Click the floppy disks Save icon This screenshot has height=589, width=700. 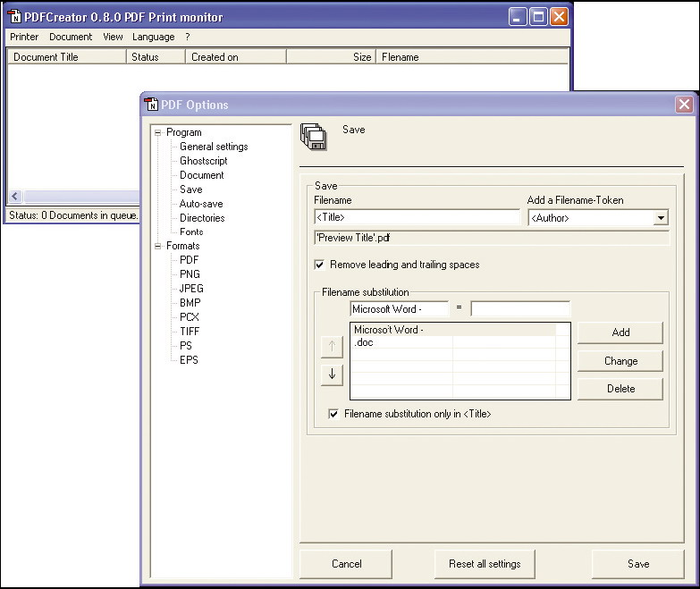click(x=314, y=137)
